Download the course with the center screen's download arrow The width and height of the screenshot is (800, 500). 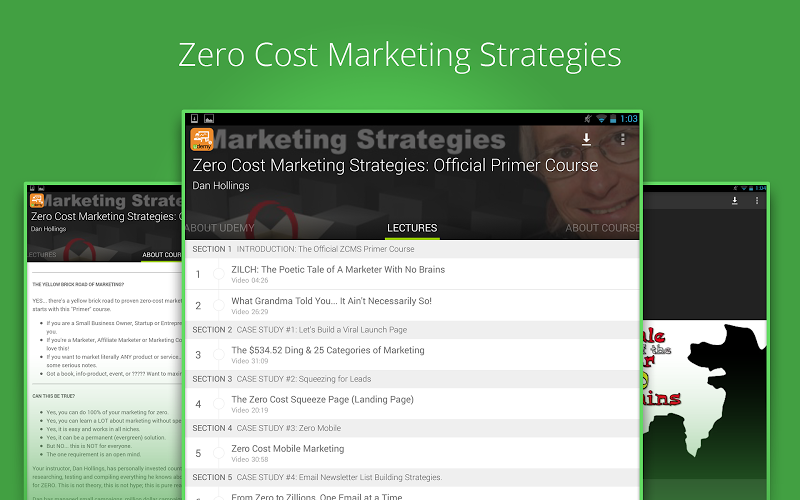coord(587,139)
